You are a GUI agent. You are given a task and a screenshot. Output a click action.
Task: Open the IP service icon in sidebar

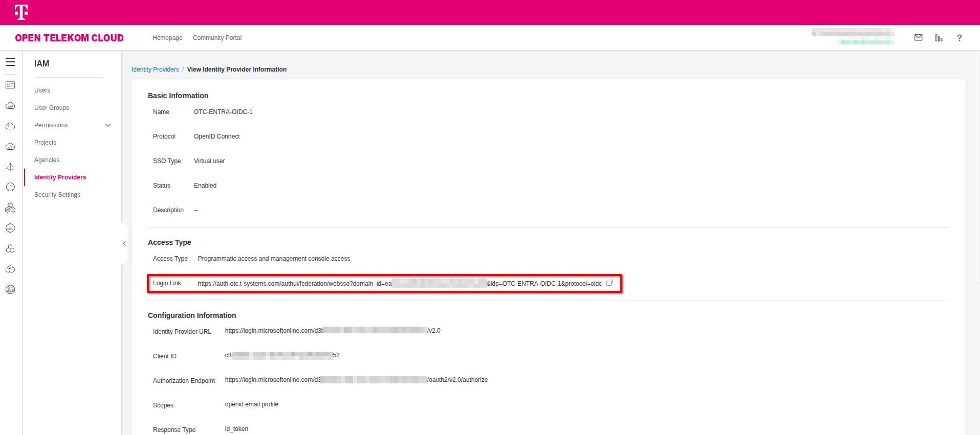click(10, 187)
